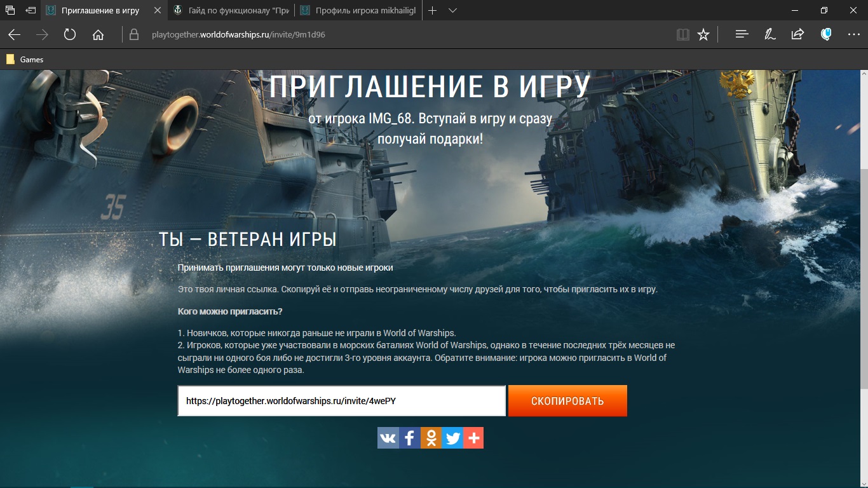The image size is (868, 488).
Task: Click the Кого можно пригласить? text
Action: pos(230,311)
